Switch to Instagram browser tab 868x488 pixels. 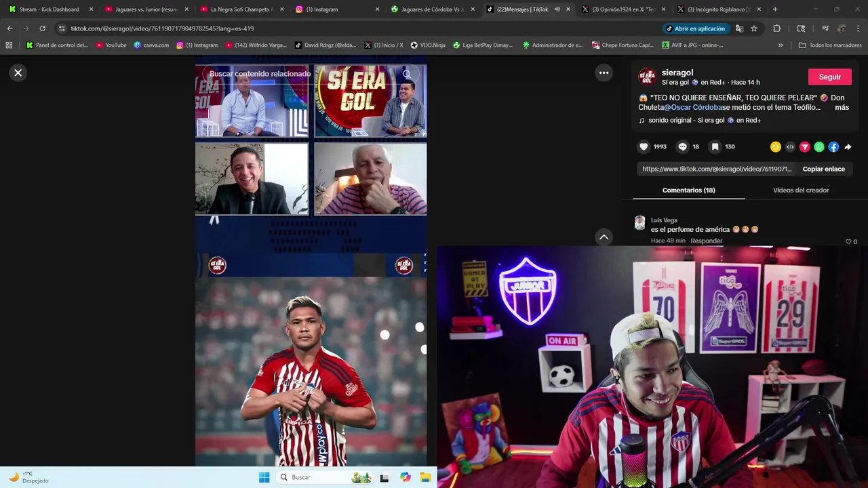coord(337,9)
